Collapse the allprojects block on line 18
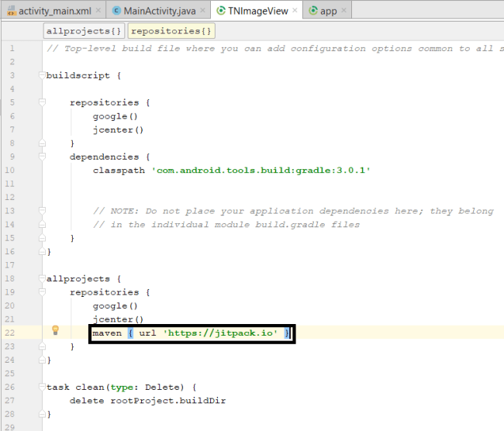Viewport: 504px width, 431px height. tap(42, 278)
